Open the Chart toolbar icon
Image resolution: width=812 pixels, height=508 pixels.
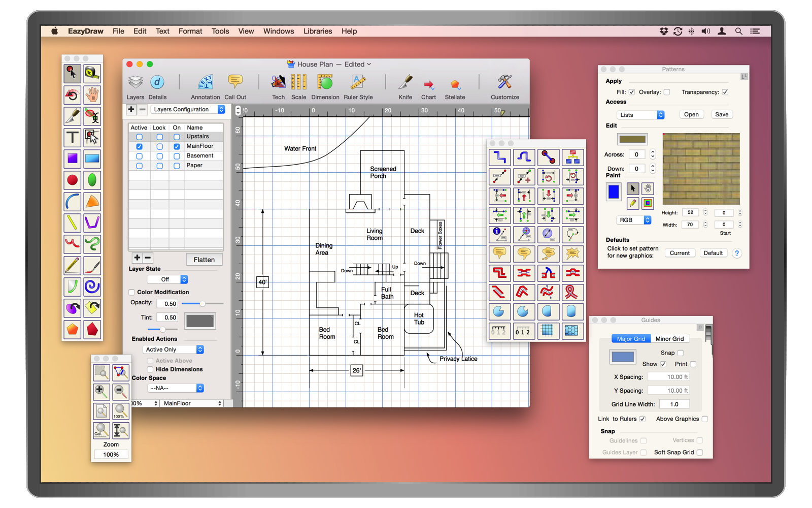pos(428,87)
